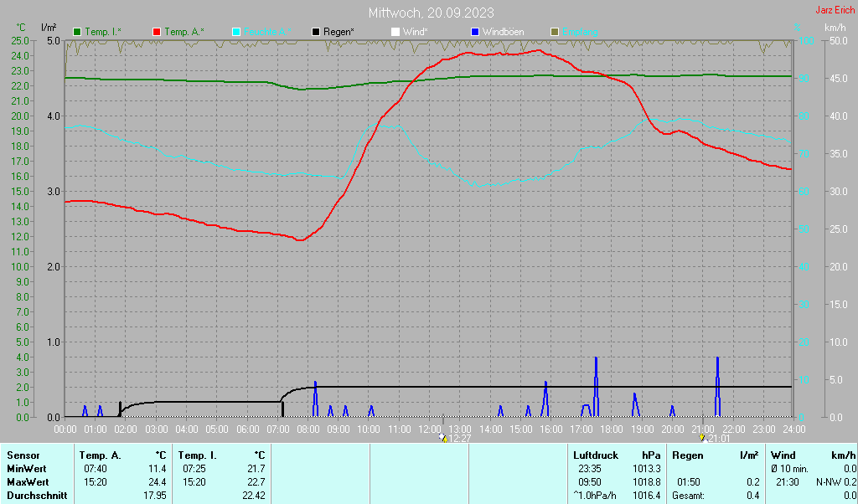Viewport: 858px width, 504px height.
Task: Click the 'Durchschnitt' row label
Action: pos(37,496)
